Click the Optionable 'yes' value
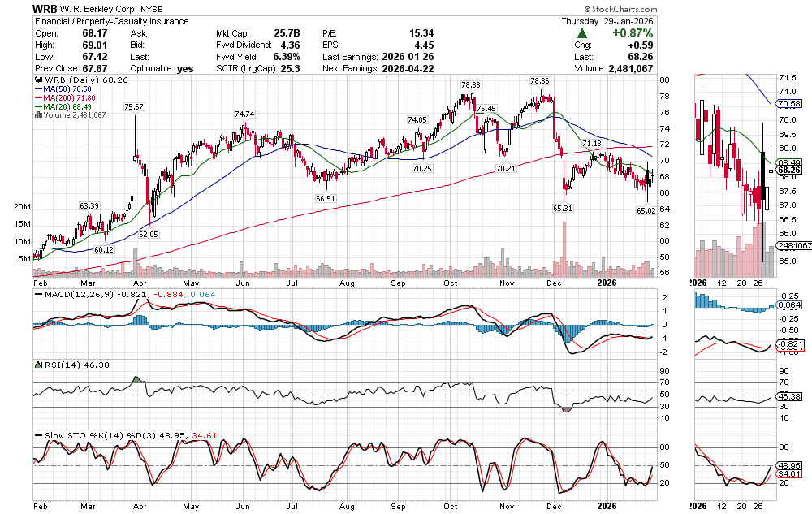Viewport: 812px width, 514px height. (x=185, y=69)
